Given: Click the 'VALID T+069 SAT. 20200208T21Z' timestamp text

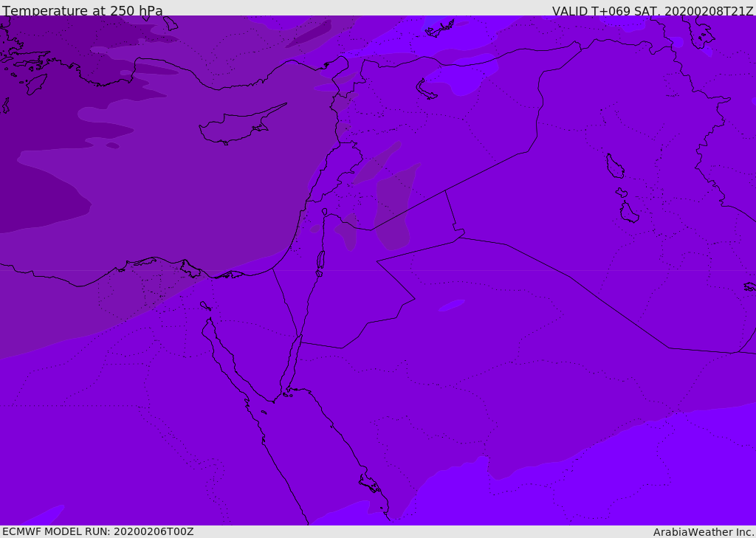Looking at the screenshot, I should click(653, 11).
